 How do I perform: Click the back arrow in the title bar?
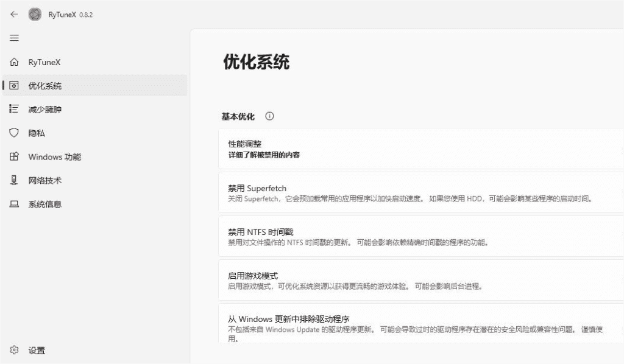click(14, 15)
